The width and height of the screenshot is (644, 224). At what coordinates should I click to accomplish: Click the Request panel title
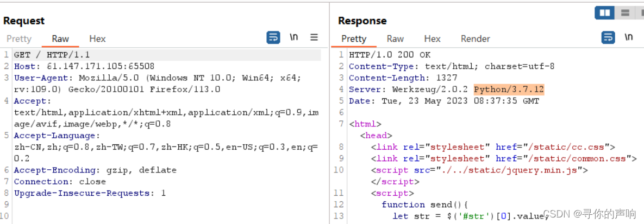coord(24,21)
